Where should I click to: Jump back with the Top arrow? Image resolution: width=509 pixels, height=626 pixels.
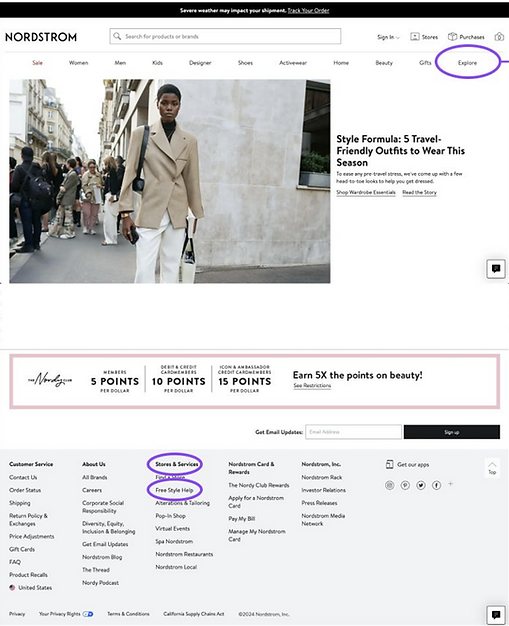click(492, 467)
